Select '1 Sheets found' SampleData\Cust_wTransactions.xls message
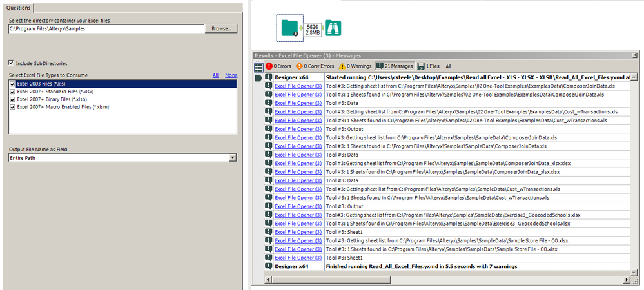 [x=438, y=198]
